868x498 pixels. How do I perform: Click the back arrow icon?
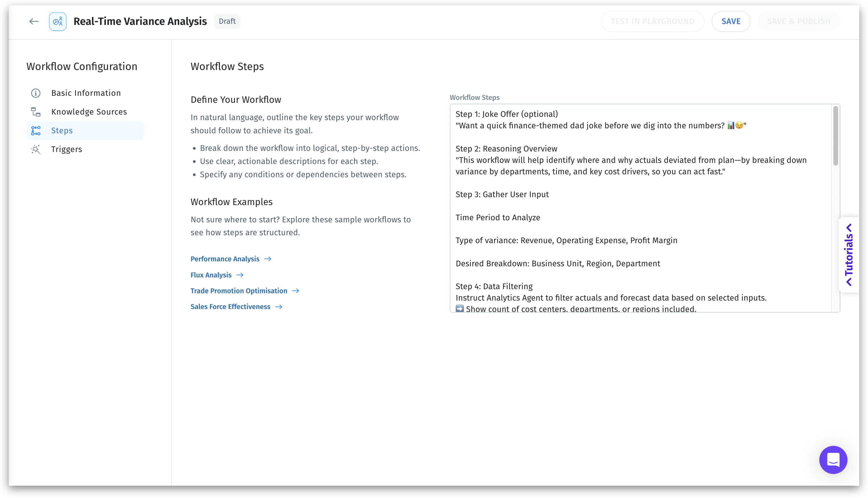[33, 21]
